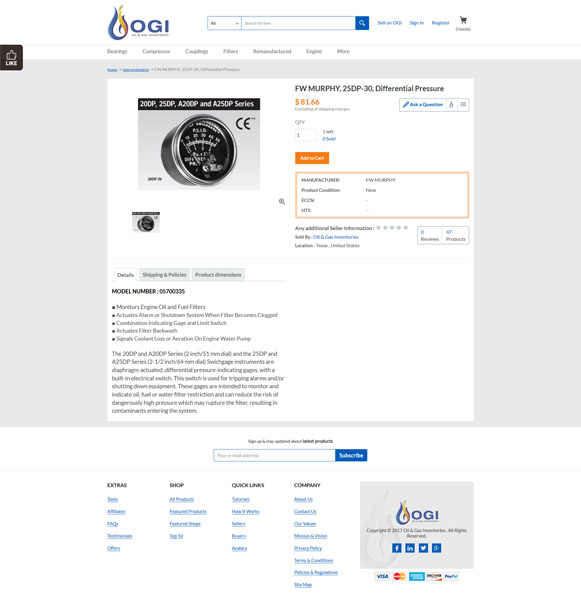Open the Top 50 footer link
The height and width of the screenshot is (604, 581).
tap(176, 536)
